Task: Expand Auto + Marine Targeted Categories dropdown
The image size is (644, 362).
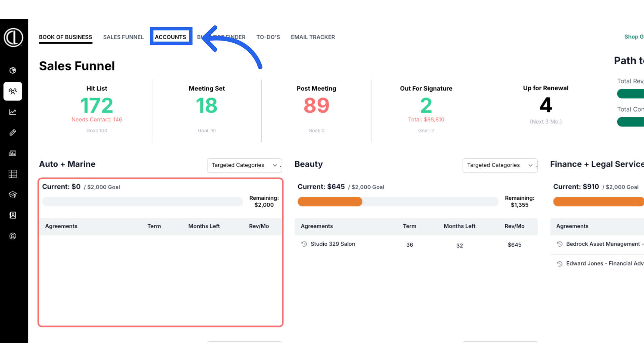Action: [244, 165]
